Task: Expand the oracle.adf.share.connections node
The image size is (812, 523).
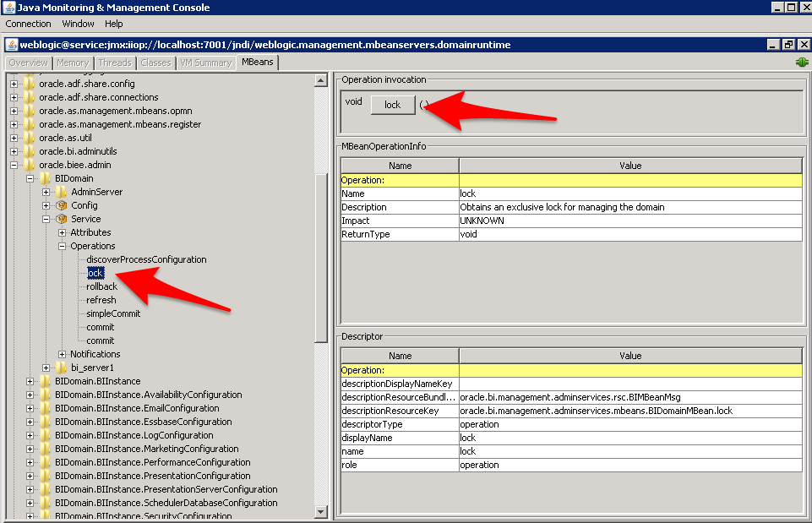Action: tap(14, 97)
